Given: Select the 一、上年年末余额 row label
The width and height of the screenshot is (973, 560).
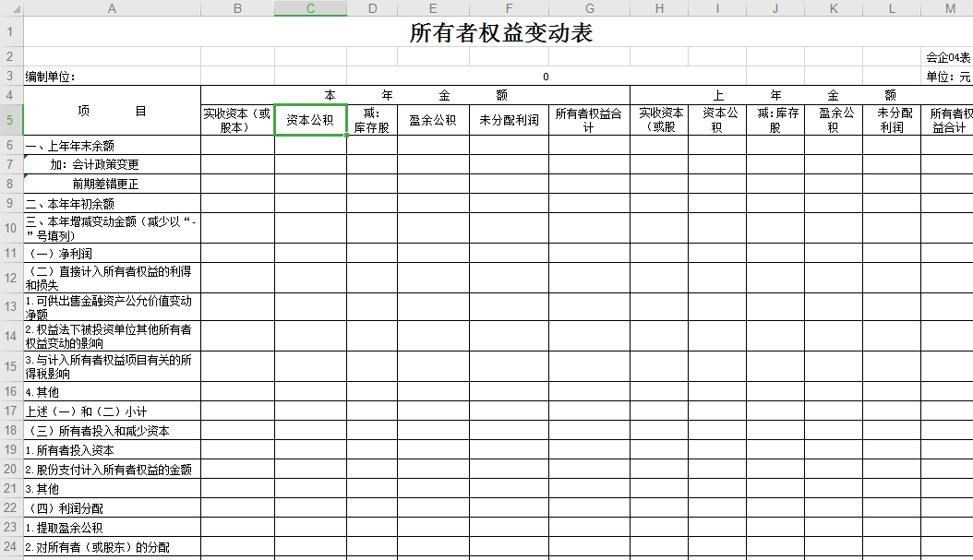Looking at the screenshot, I should [x=112, y=146].
